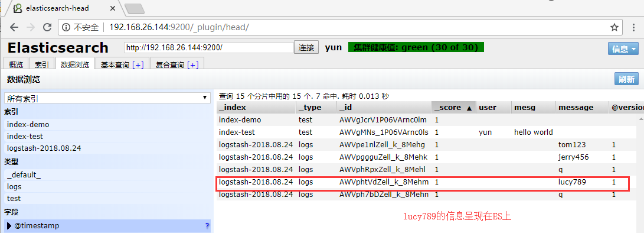
Task: Click the browser forward arrow
Action: pyautogui.click(x=30, y=28)
